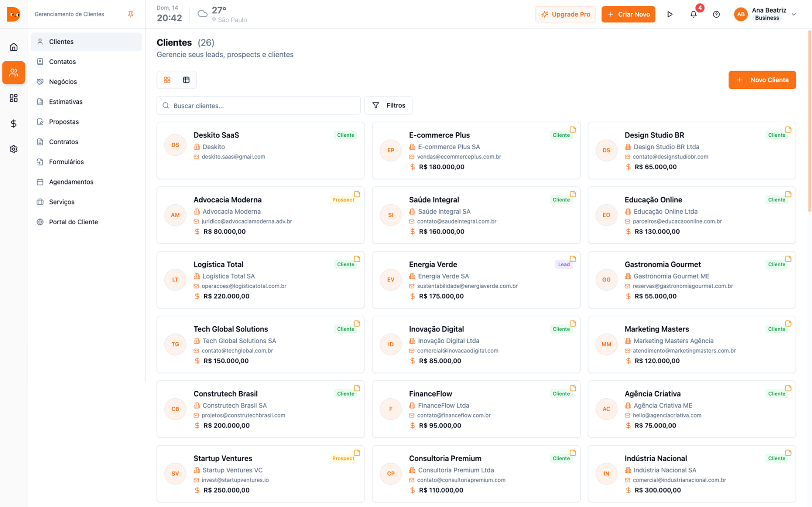Screen dimensions: 812x507
Task: Click the Upgrade Pro button
Action: [x=565, y=14]
